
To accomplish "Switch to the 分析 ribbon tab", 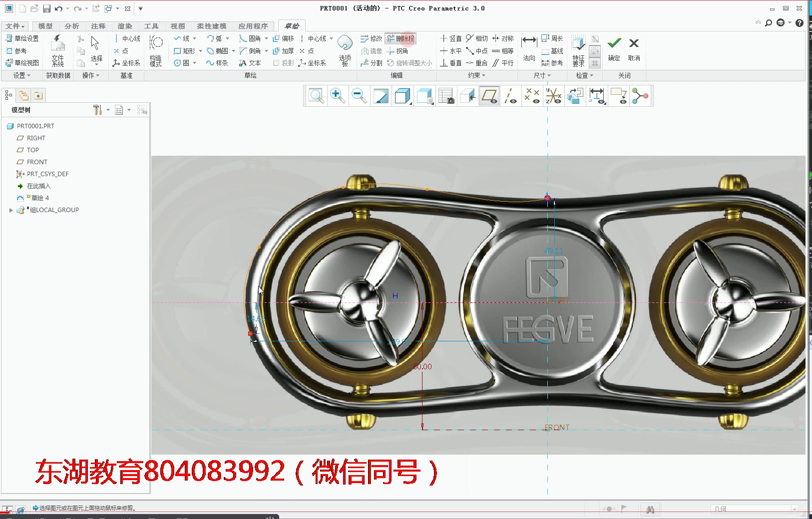I will pyautogui.click(x=72, y=26).
